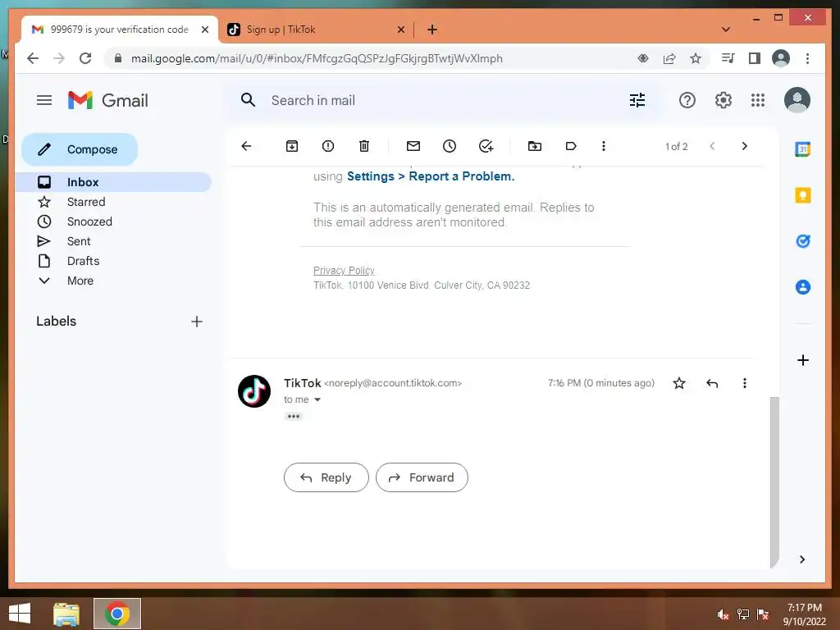
Task: Show trimmed content ellipsis
Action: 294,416
